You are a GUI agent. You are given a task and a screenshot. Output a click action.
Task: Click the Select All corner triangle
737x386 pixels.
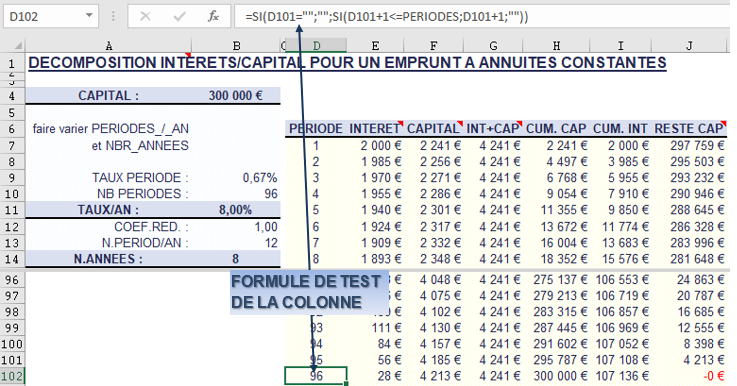click(x=17, y=46)
